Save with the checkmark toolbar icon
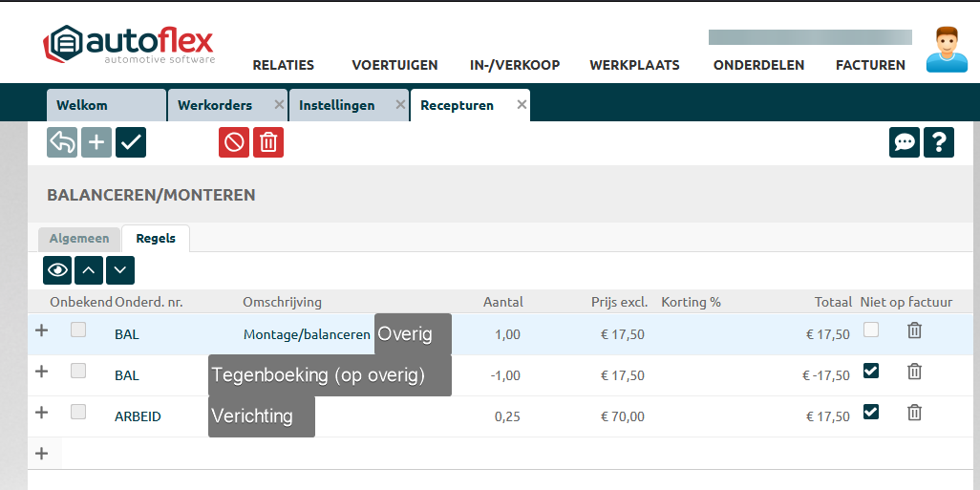 point(131,142)
